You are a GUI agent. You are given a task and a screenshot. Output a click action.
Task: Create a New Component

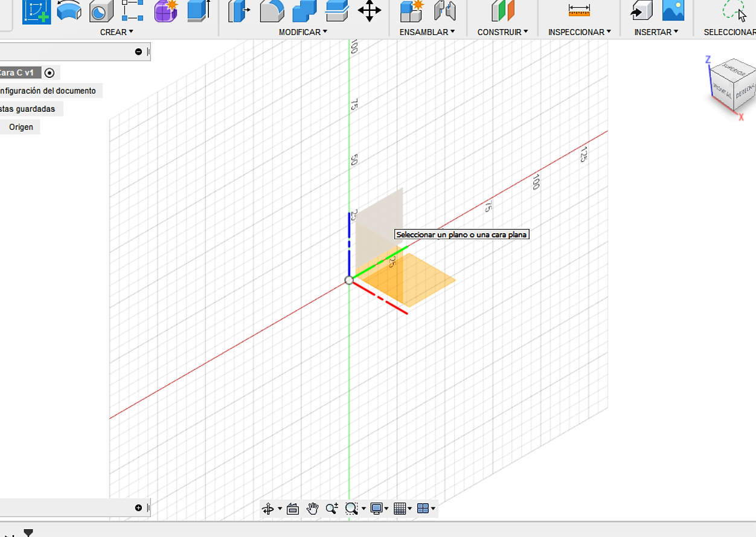411,11
